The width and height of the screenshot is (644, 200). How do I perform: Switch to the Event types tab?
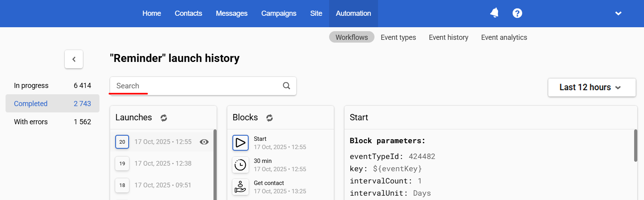point(398,37)
